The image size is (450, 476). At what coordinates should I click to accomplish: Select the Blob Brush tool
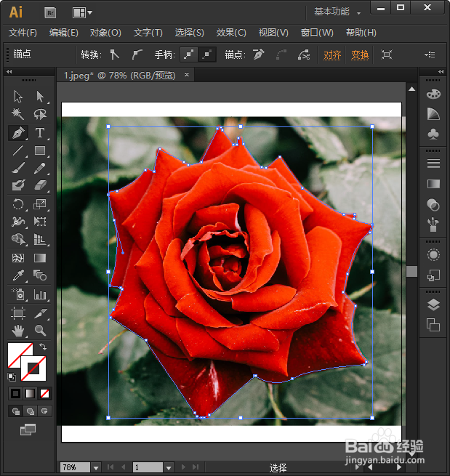(x=18, y=185)
